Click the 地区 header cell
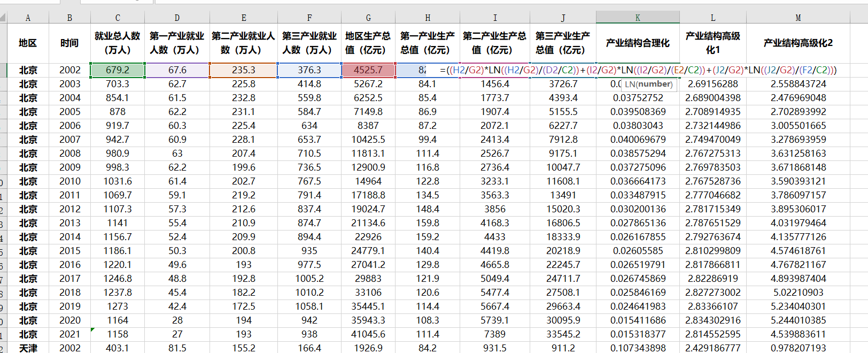The height and width of the screenshot is (353, 868). tap(28, 43)
